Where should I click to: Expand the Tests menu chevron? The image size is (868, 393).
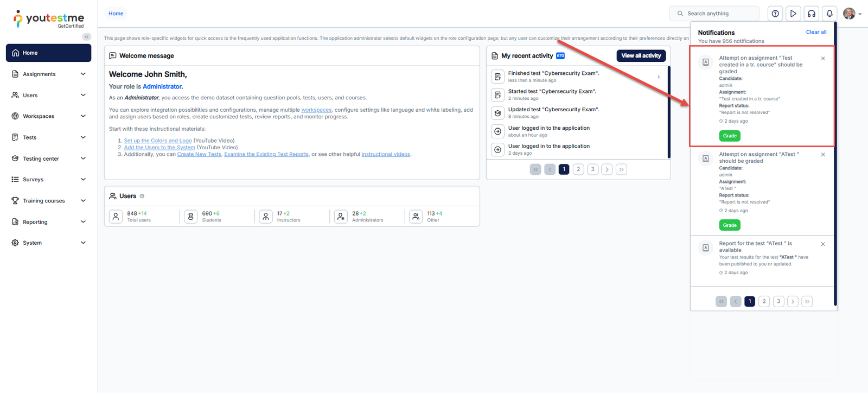point(83,137)
